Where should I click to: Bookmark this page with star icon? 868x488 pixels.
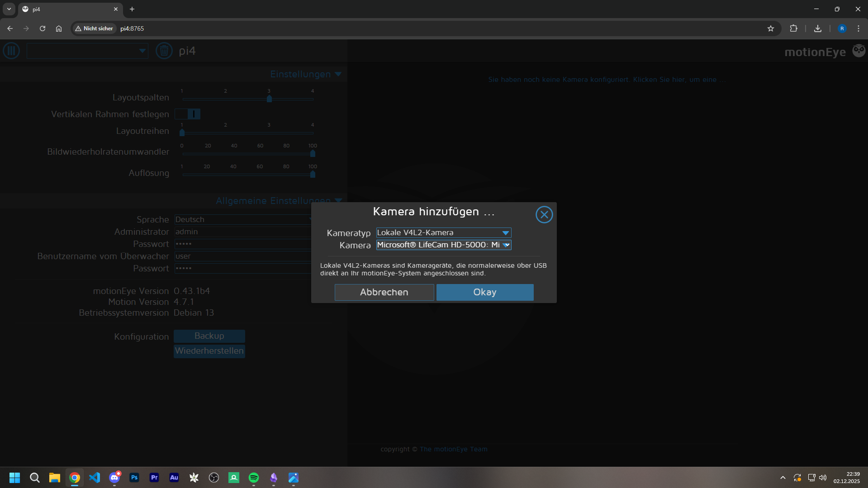pyautogui.click(x=771, y=28)
